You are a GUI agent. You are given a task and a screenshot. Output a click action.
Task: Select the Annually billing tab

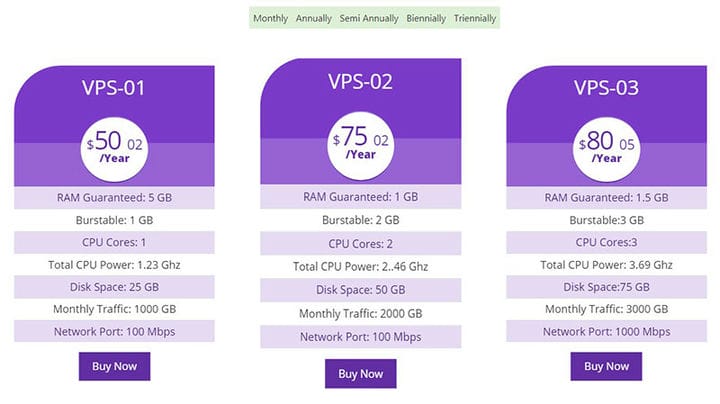(314, 18)
